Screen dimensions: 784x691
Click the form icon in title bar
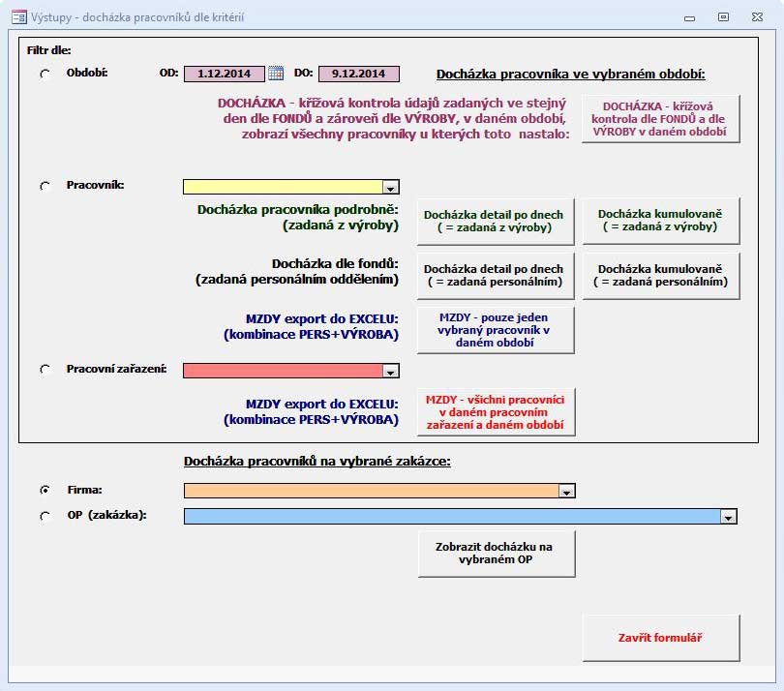pyautogui.click(x=19, y=17)
